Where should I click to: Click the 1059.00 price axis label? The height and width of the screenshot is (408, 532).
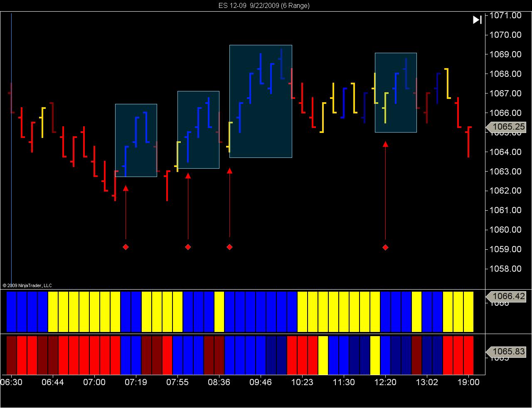(x=505, y=249)
